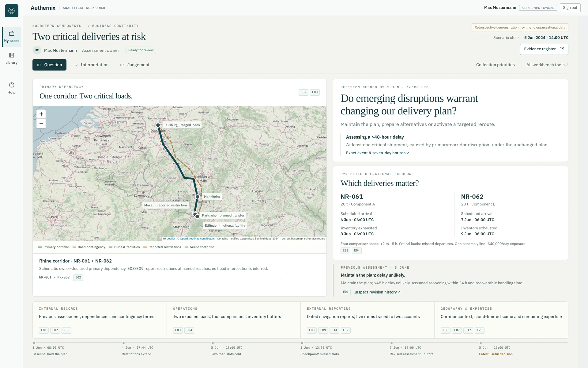Click the NR-062 delivery heading
The image size is (588, 368).
point(472,197)
